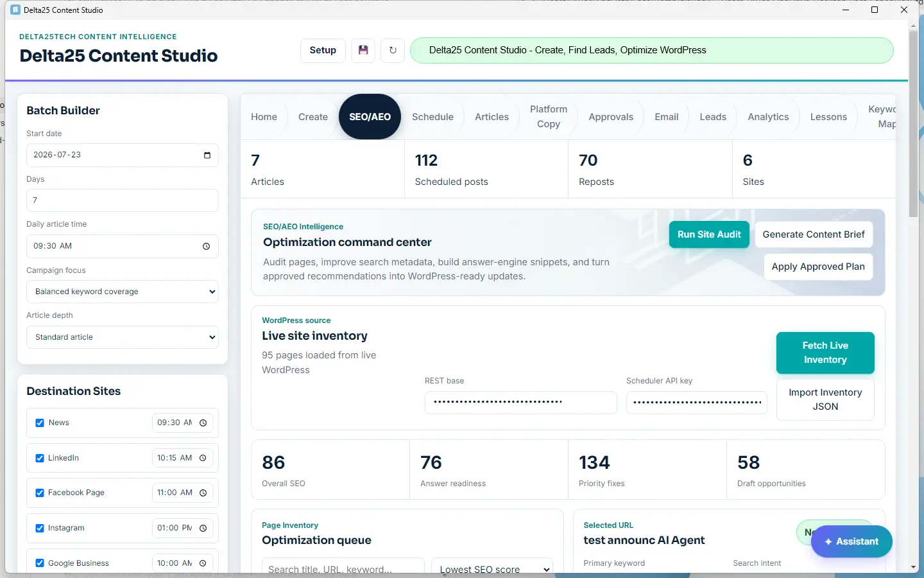Click the scrollbar down arrow
This screenshot has height=578, width=924.
pyautogui.click(x=914, y=568)
